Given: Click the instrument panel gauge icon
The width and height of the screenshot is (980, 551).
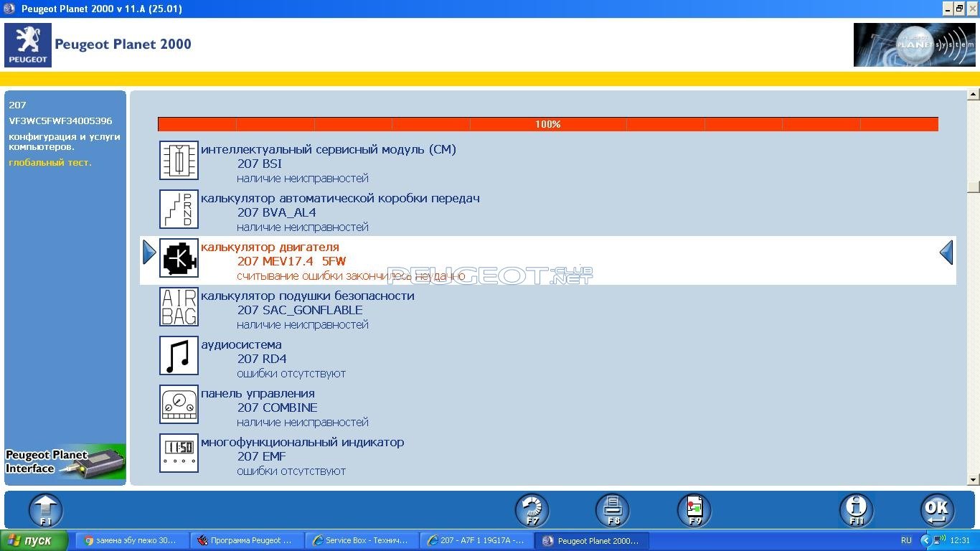Looking at the screenshot, I should 179,405.
